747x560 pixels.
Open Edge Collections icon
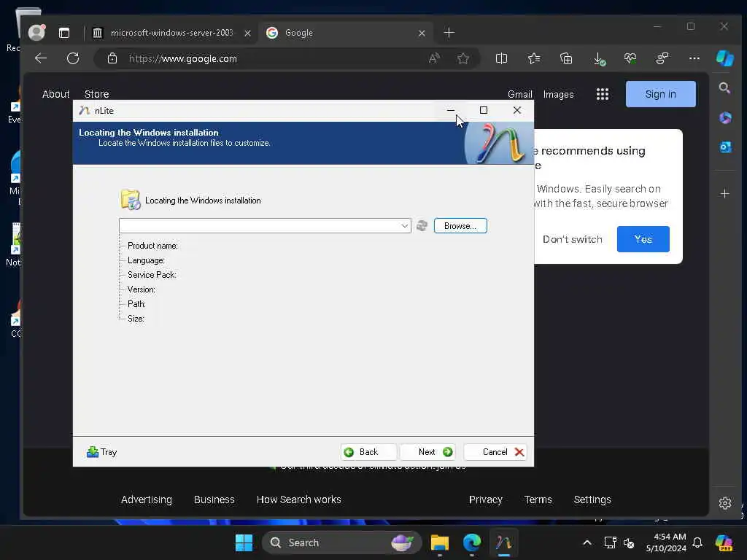click(566, 58)
